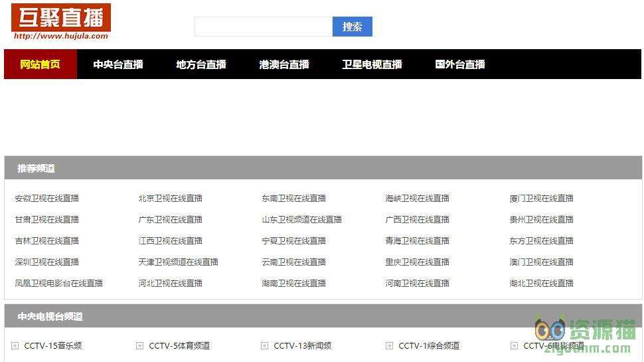
Task: Focus the search text box
Action: pyautogui.click(x=264, y=27)
